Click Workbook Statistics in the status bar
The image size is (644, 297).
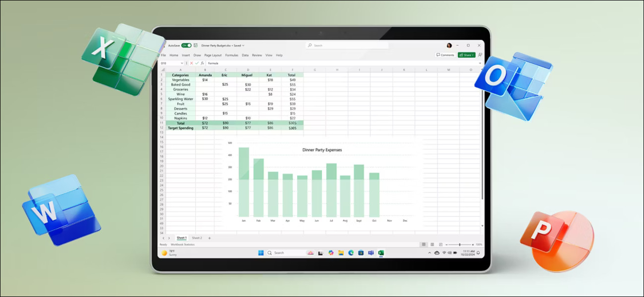pos(183,244)
